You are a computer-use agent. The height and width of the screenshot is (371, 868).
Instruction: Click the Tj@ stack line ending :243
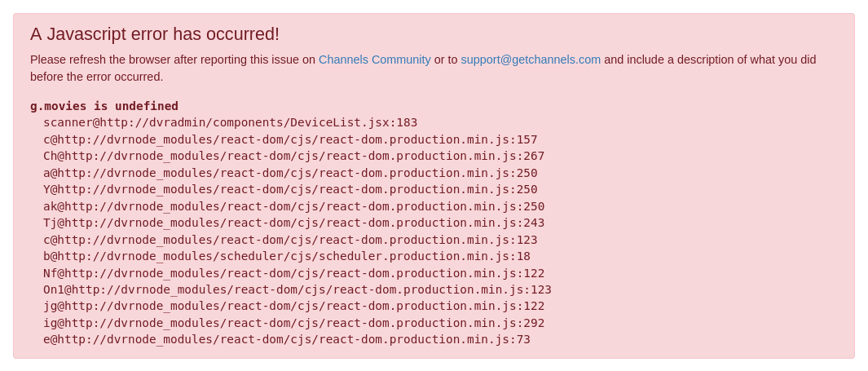point(293,223)
